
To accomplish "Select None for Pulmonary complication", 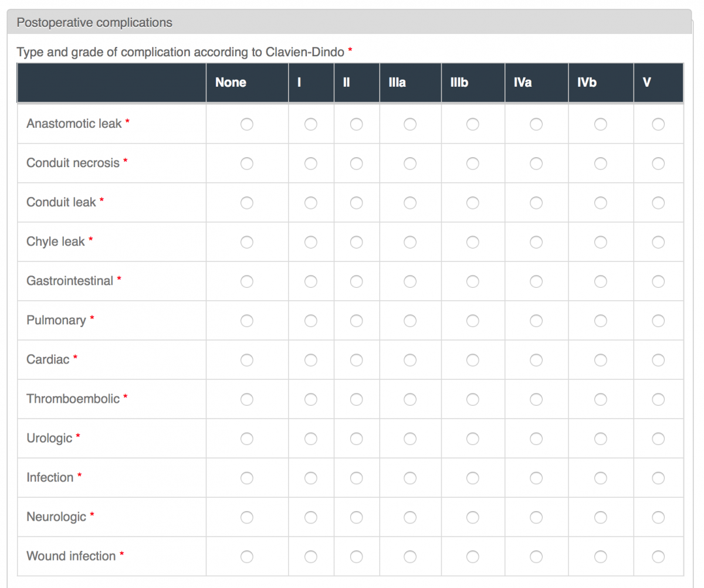I will tap(247, 321).
